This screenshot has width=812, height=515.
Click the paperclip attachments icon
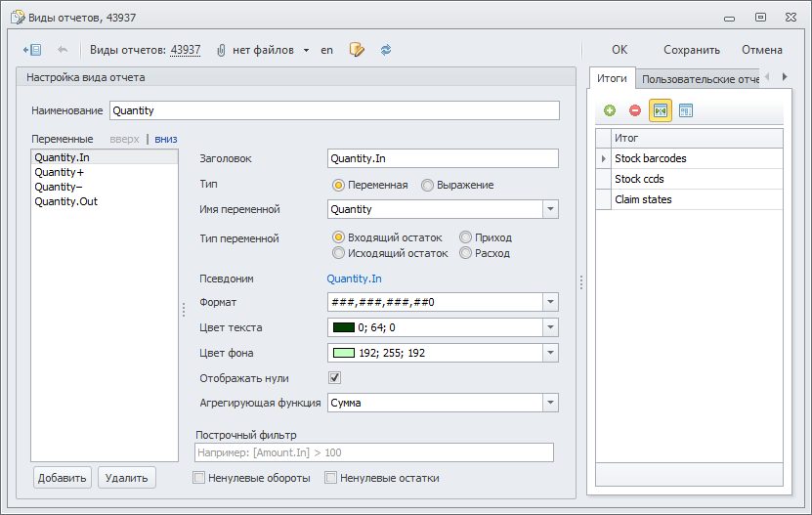point(221,50)
